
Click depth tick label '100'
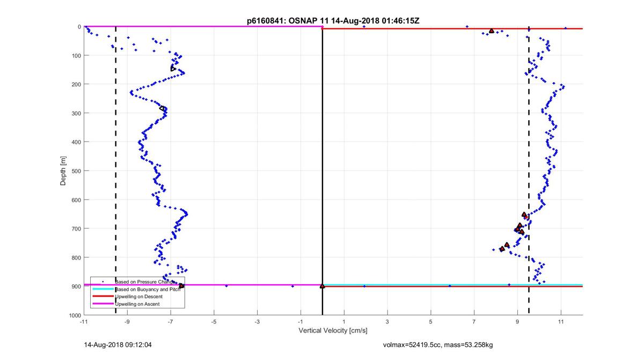pyautogui.click(x=76, y=55)
